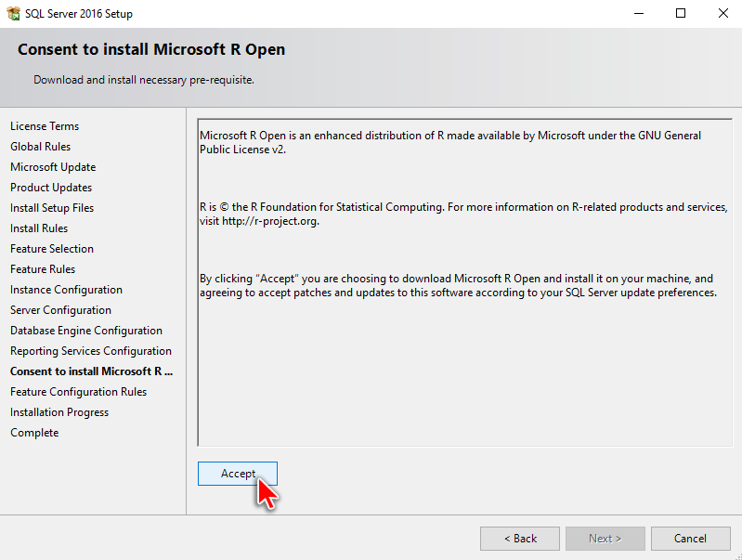Select the Reporting Services Configuration step

pyautogui.click(x=91, y=350)
